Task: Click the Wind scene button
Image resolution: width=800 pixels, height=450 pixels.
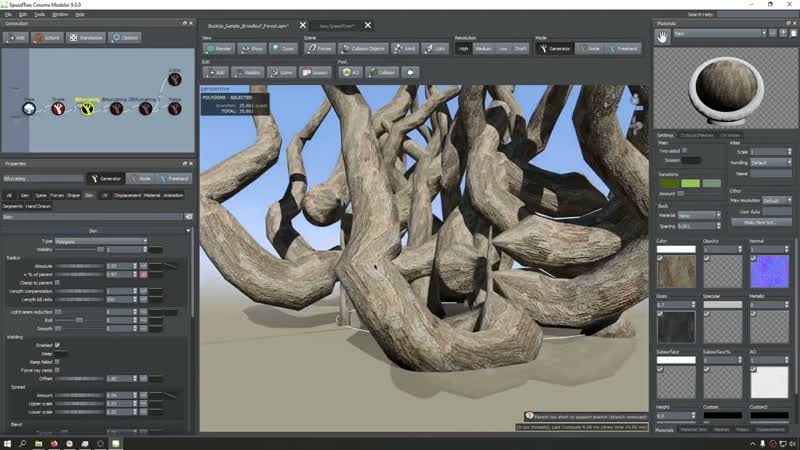Action: pyautogui.click(x=405, y=48)
